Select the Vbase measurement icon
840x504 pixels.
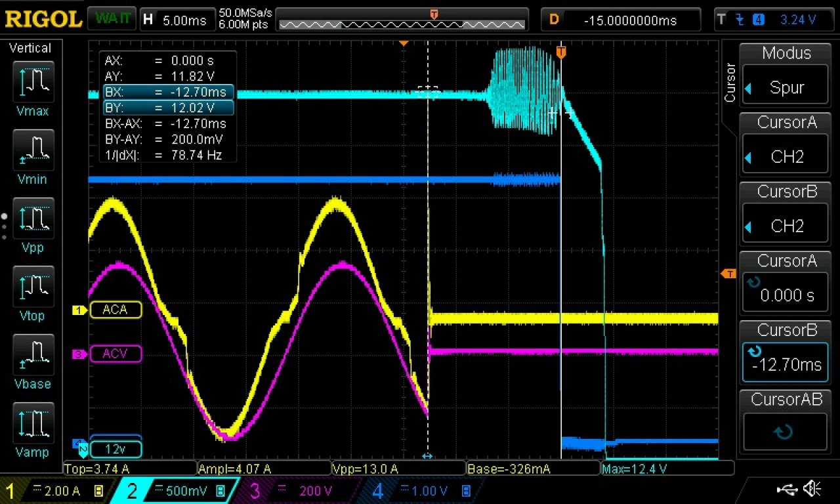coord(33,355)
